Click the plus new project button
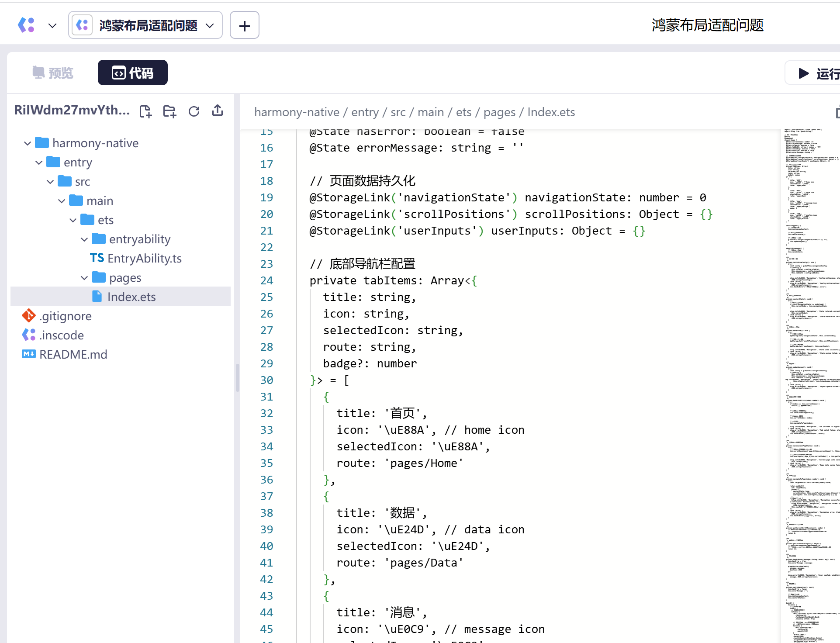Screen dimensions: 840x643 click(244, 25)
